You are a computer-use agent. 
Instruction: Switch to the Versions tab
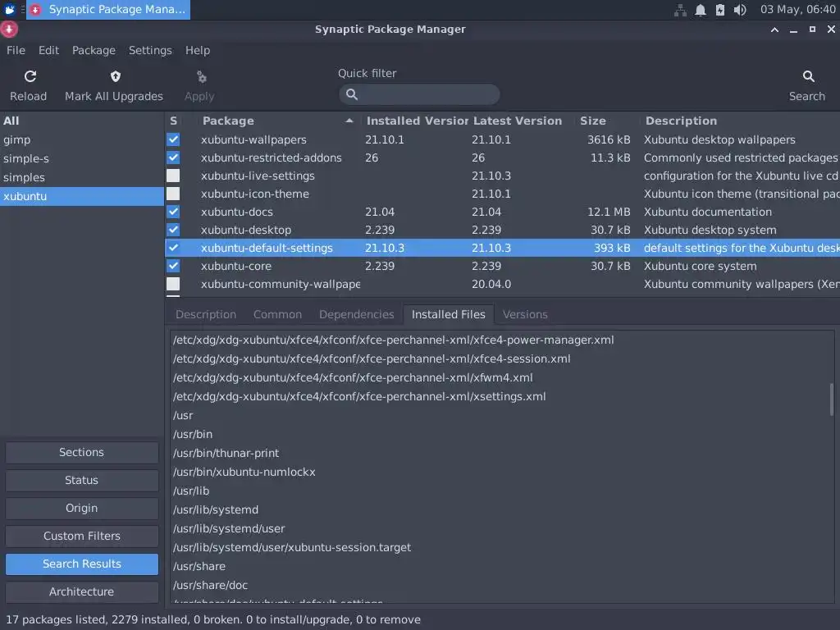tap(525, 314)
